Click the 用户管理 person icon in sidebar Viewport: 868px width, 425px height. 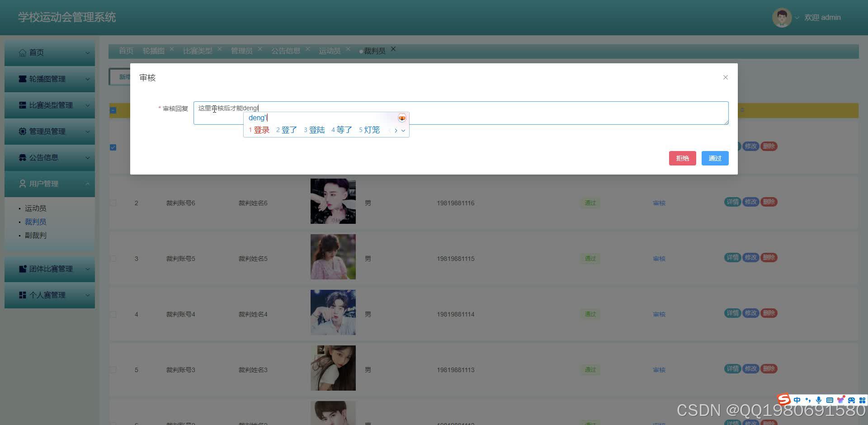tap(23, 184)
